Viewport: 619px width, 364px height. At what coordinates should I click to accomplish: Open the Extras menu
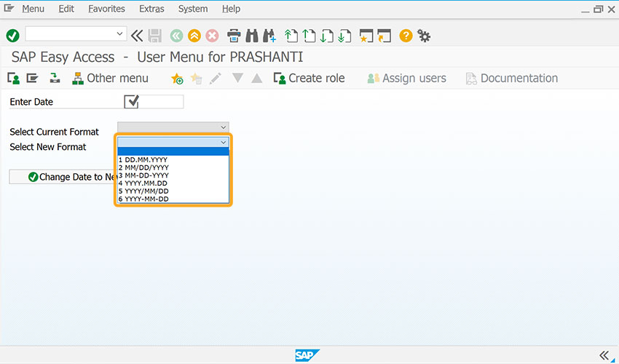pyautogui.click(x=151, y=9)
